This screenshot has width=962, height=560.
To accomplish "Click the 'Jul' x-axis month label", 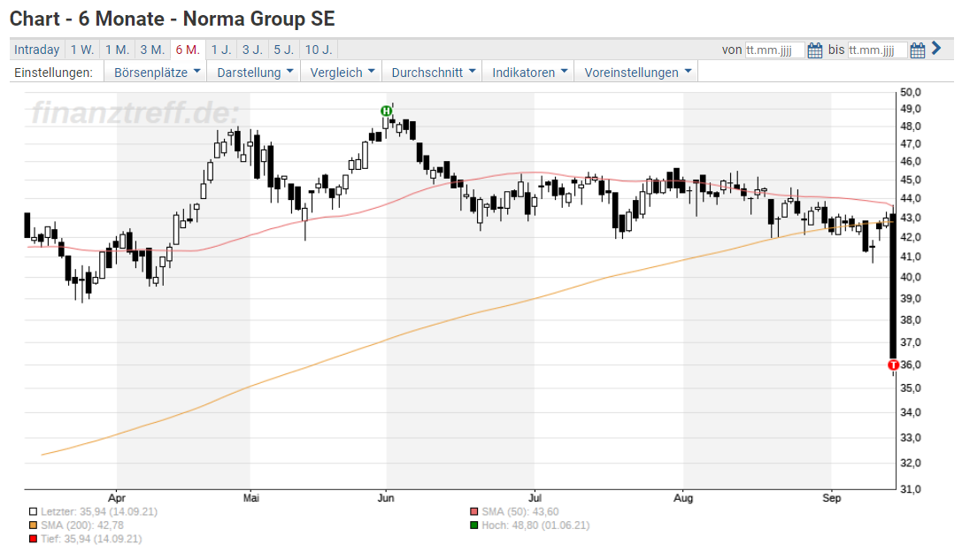I will (535, 498).
